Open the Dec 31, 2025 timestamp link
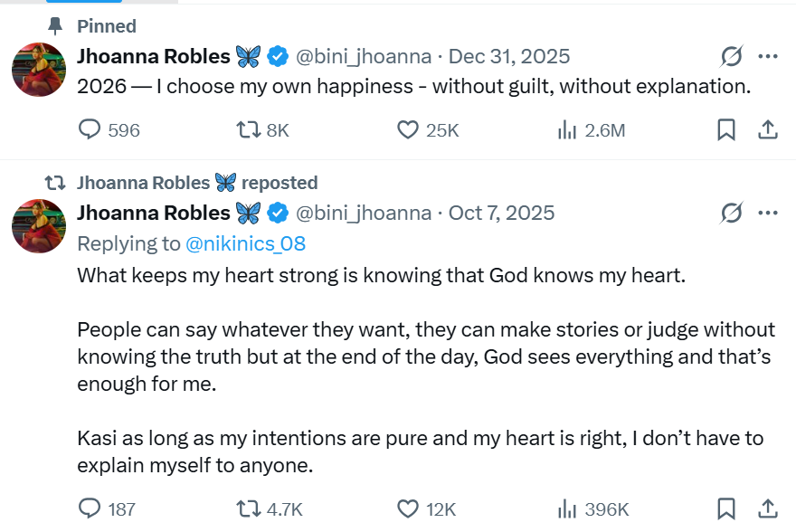 pos(509,57)
